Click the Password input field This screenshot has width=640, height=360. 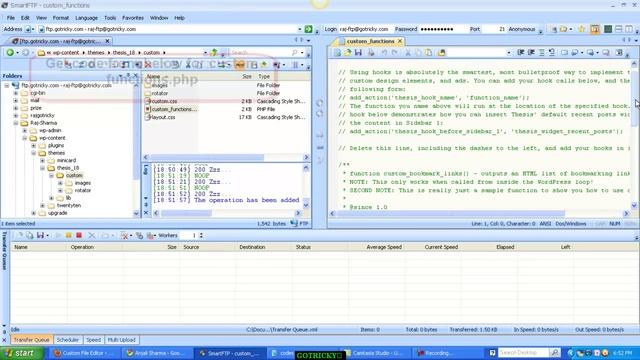click(443, 29)
